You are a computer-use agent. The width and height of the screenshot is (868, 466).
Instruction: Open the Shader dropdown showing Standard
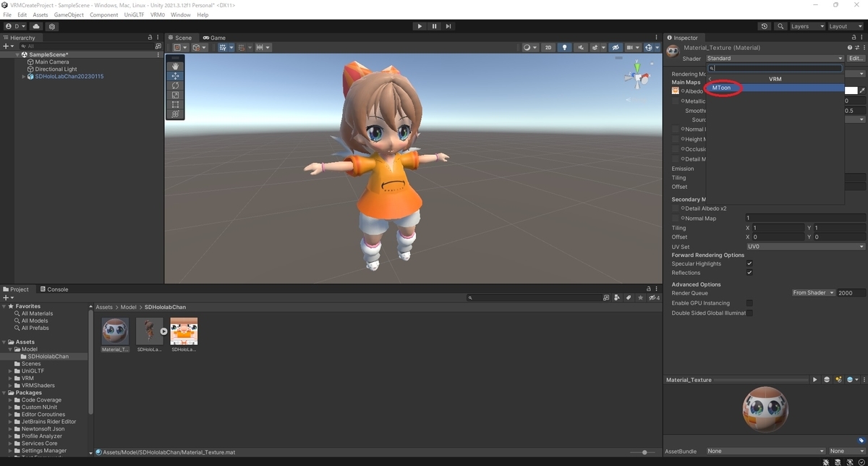tap(775, 59)
